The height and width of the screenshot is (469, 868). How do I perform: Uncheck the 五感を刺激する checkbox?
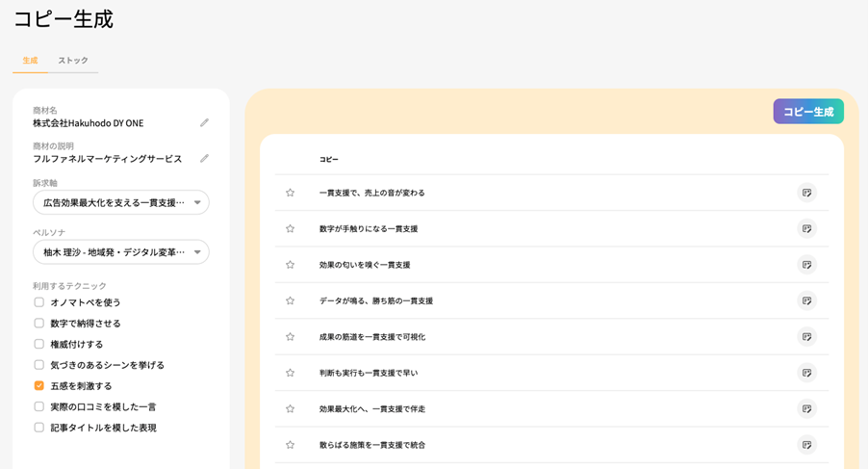click(38, 385)
